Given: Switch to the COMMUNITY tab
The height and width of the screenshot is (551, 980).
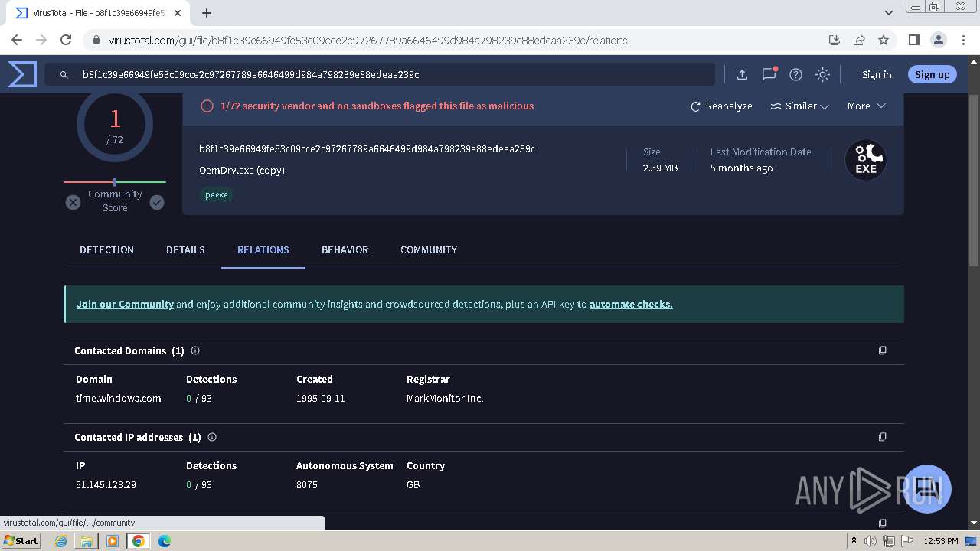Looking at the screenshot, I should pos(429,250).
